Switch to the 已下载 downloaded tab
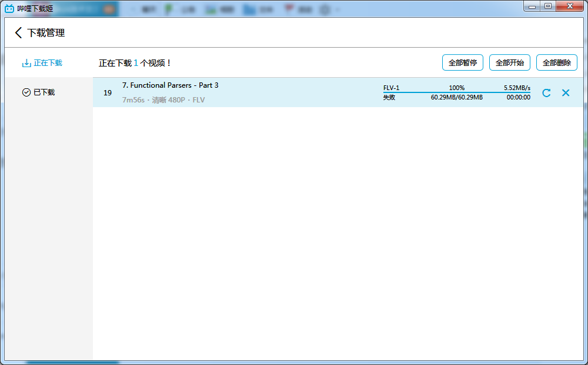This screenshot has height=365, width=588. coord(39,92)
